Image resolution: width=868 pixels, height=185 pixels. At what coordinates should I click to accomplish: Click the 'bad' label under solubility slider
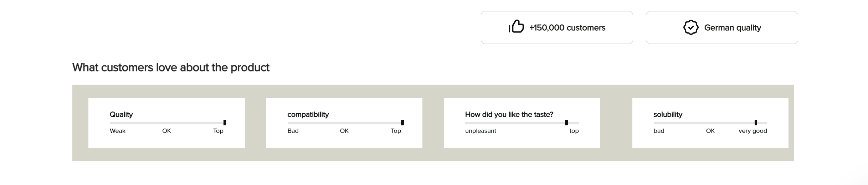pos(659,131)
